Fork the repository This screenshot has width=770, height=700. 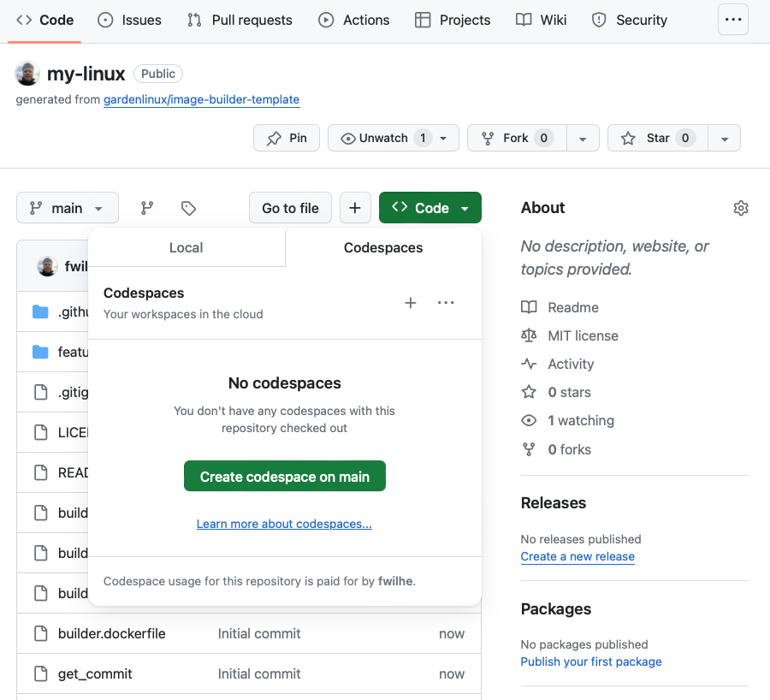(x=517, y=138)
